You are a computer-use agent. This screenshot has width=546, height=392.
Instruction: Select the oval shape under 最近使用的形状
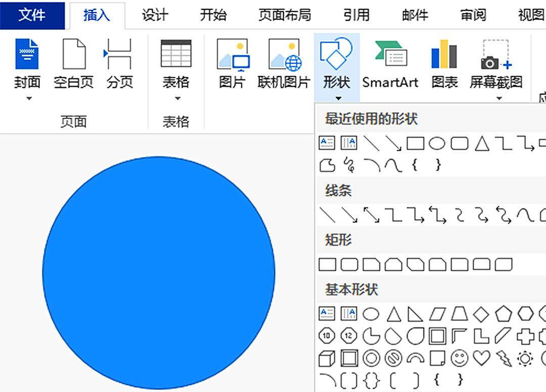(437, 143)
